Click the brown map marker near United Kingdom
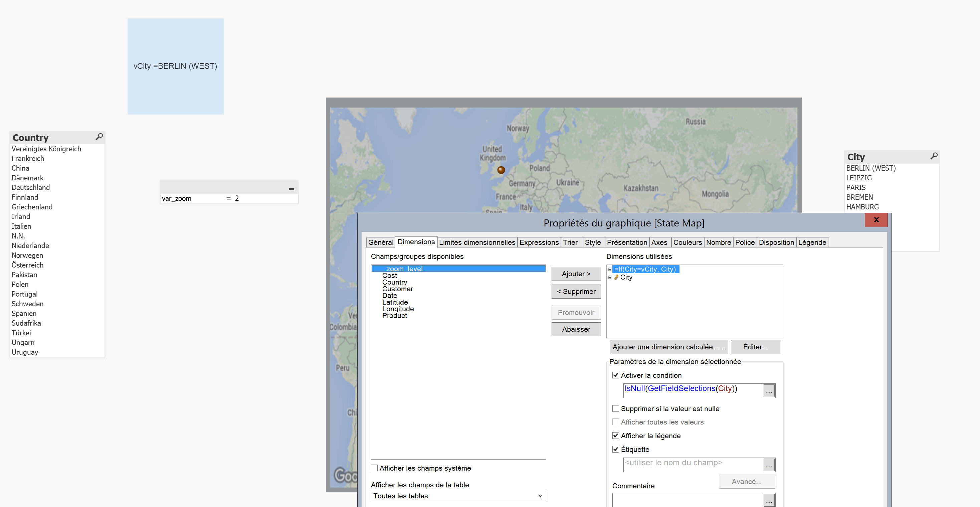 click(x=501, y=170)
